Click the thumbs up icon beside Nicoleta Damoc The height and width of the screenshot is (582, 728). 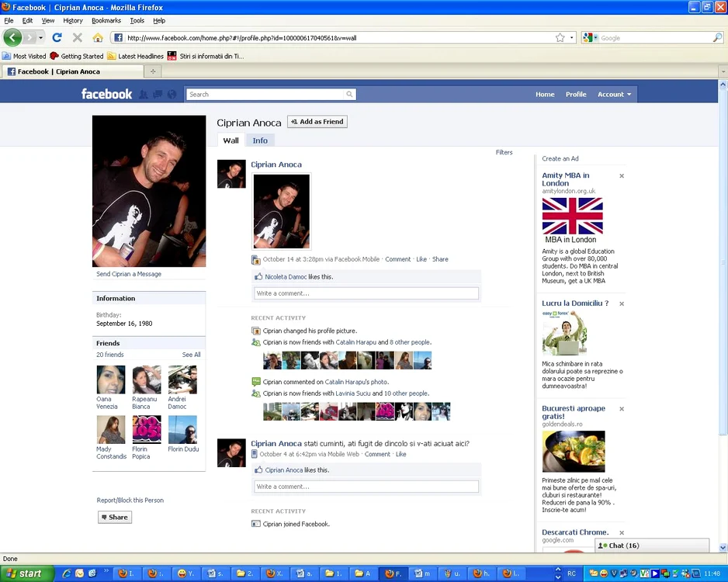coord(258,276)
